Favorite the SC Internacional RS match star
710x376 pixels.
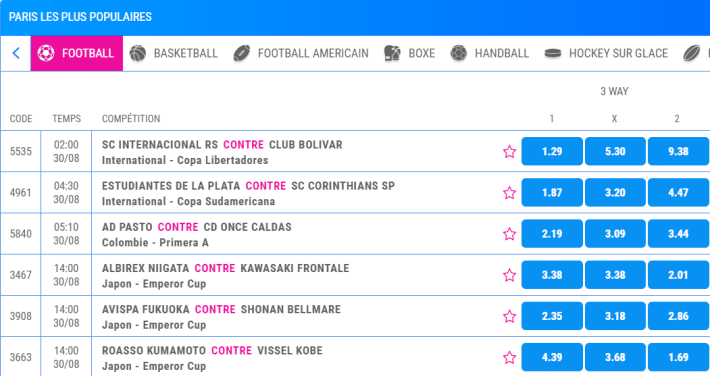(x=509, y=151)
